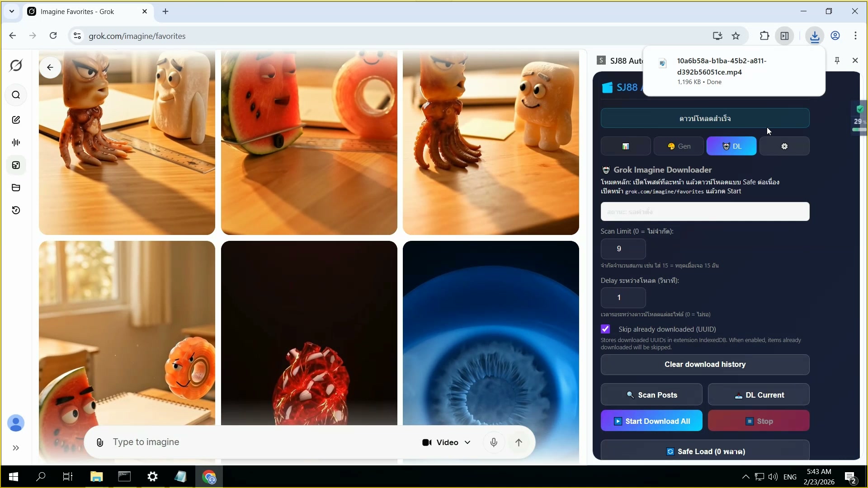
Task: Open the settings gear tab in SJ88
Action: (784, 146)
